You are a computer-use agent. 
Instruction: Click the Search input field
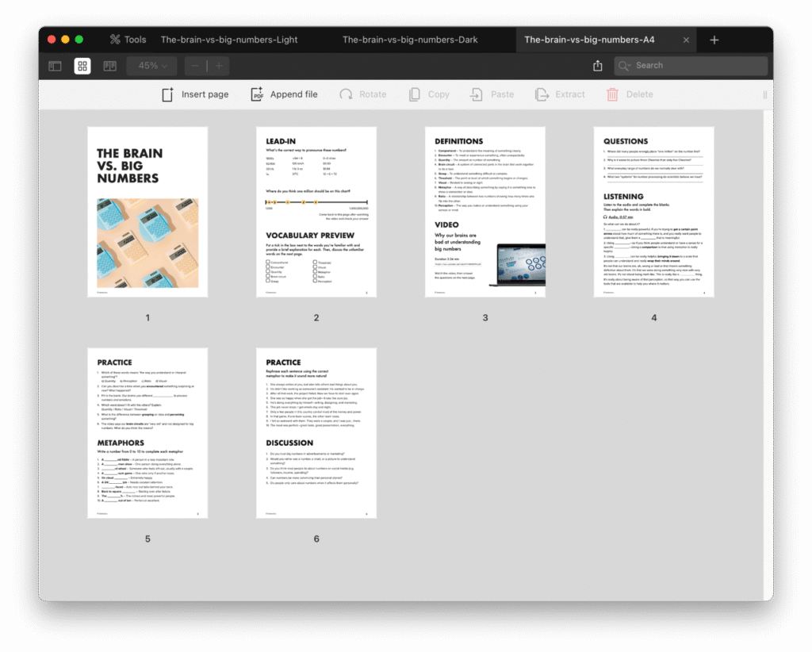pyautogui.click(x=698, y=66)
